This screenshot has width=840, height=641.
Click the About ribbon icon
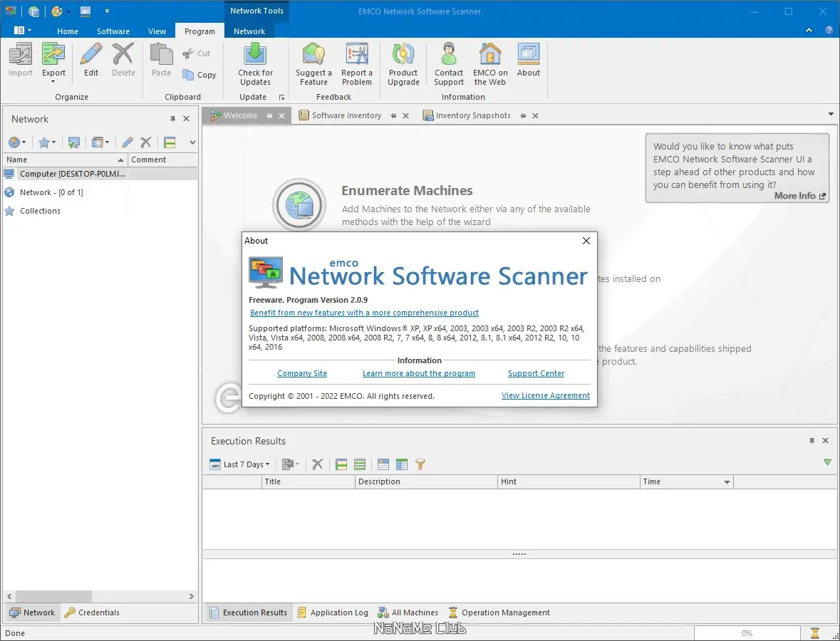[x=528, y=55]
